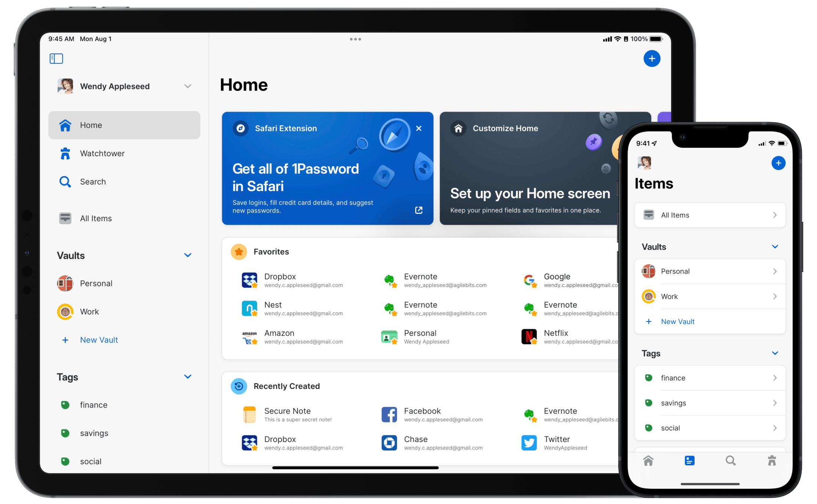The image size is (817, 504).
Task: Expand the Vaults section dropdown
Action: [x=188, y=254]
